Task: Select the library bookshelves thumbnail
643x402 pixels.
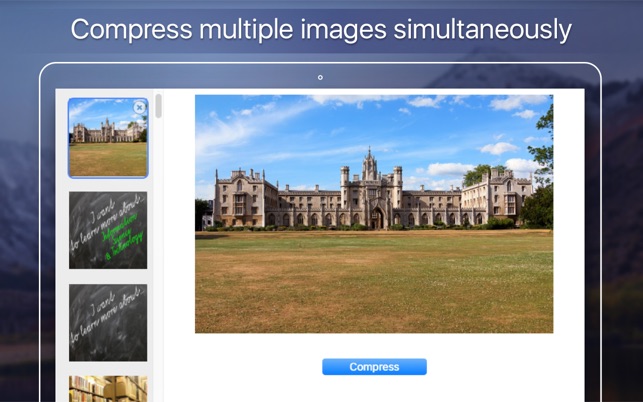Action: (x=108, y=389)
